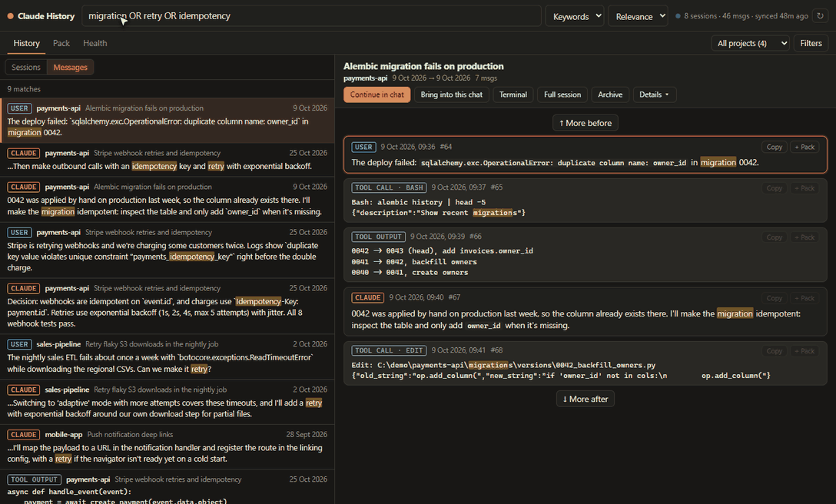This screenshot has width=836, height=504.
Task: Select result 'Switching to adaptive mode' message
Action: pos(168,402)
